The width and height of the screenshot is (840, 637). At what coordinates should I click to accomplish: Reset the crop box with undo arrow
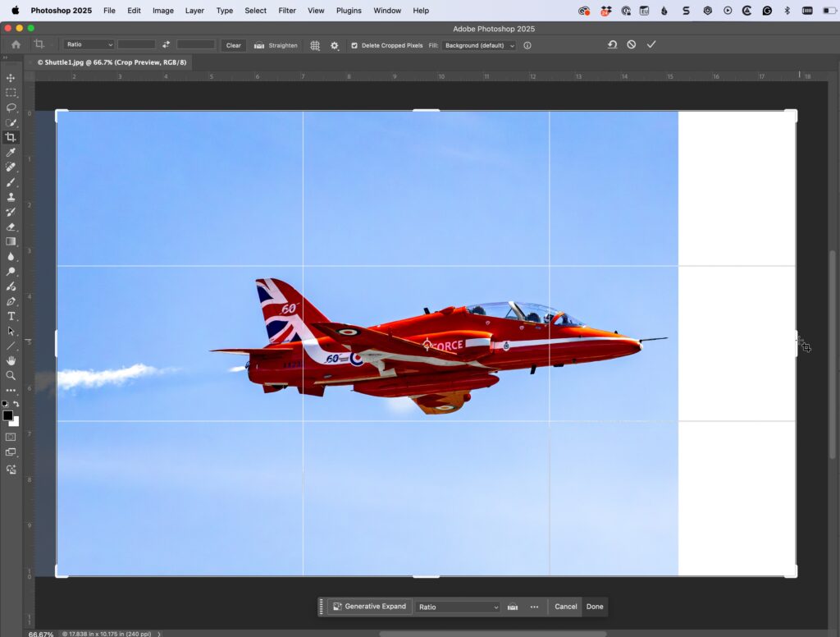point(612,45)
